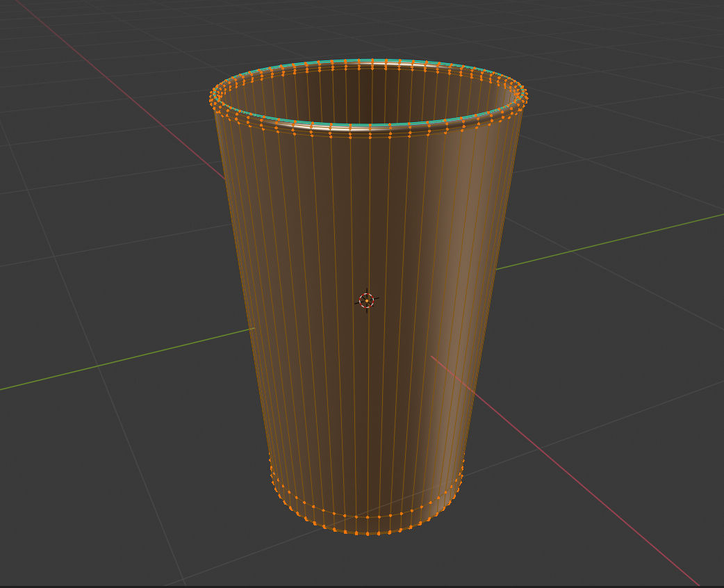This screenshot has height=588, width=724.
Task: Click the 3D cursor crosshair on the cup
Action: [367, 300]
